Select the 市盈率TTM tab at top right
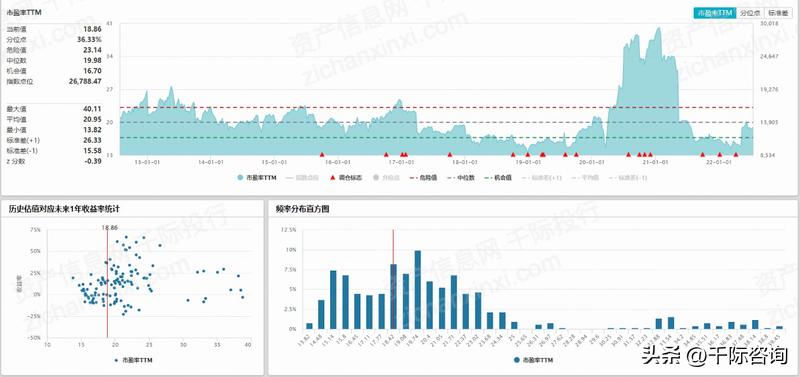Screen dimensions: 800x377 715,13
